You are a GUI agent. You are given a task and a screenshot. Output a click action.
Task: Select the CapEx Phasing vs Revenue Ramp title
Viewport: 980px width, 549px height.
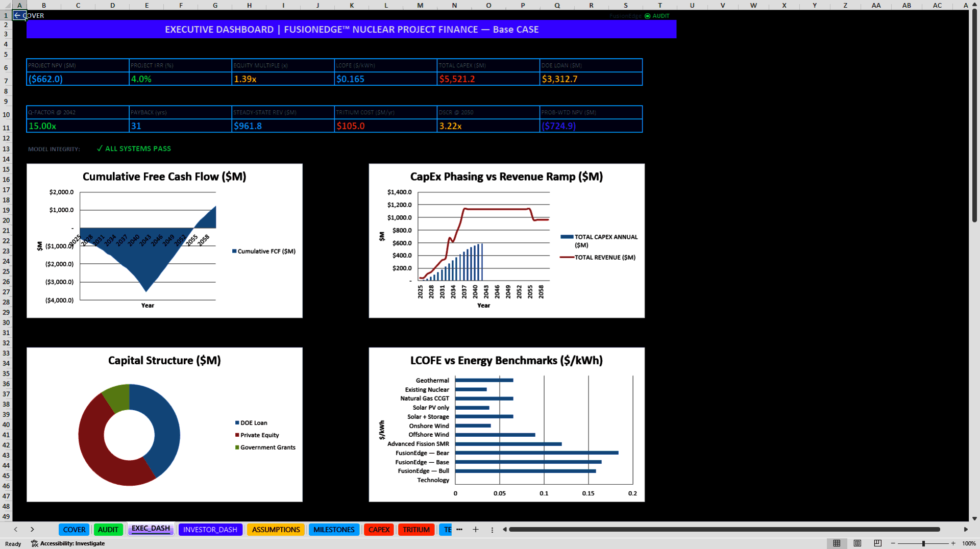(x=506, y=177)
